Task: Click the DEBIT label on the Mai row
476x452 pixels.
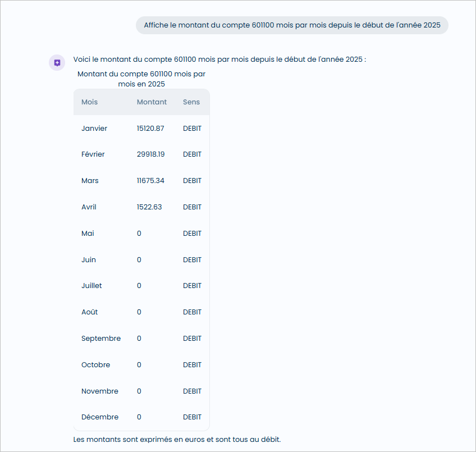Action: tap(192, 233)
